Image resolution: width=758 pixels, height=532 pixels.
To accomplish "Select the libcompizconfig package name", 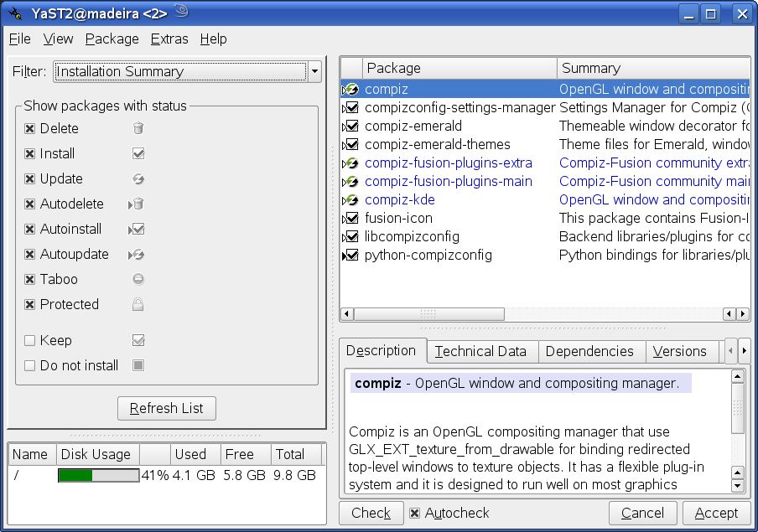I will (412, 237).
